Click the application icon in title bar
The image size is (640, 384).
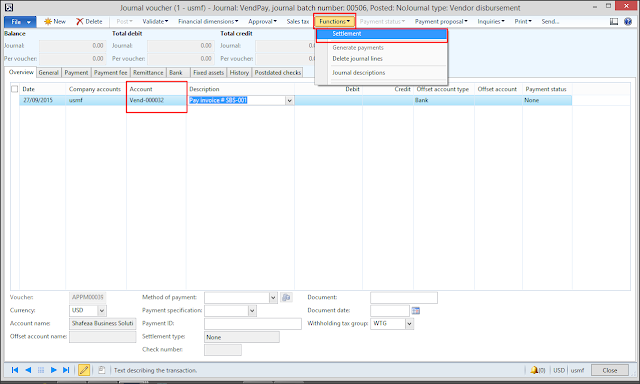coord(9,7)
